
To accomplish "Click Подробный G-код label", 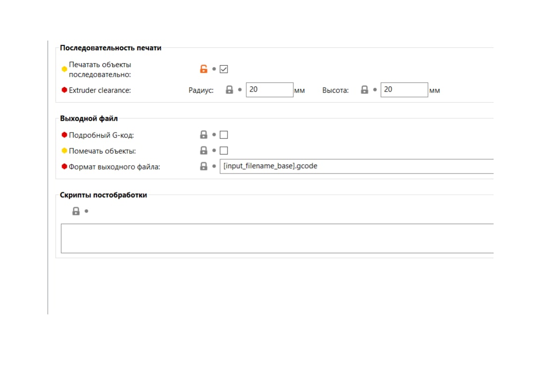I will tap(101, 135).
